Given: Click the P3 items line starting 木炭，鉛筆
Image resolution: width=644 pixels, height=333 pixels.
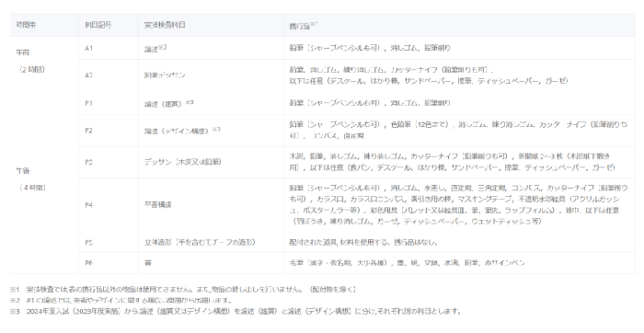Looking at the screenshot, I should coord(450,156).
